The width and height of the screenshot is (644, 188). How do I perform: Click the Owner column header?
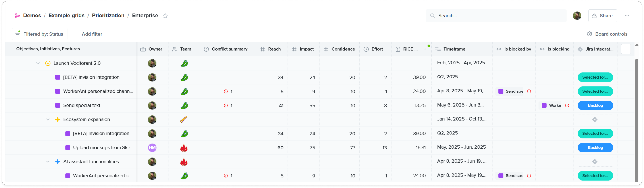[x=153, y=49]
